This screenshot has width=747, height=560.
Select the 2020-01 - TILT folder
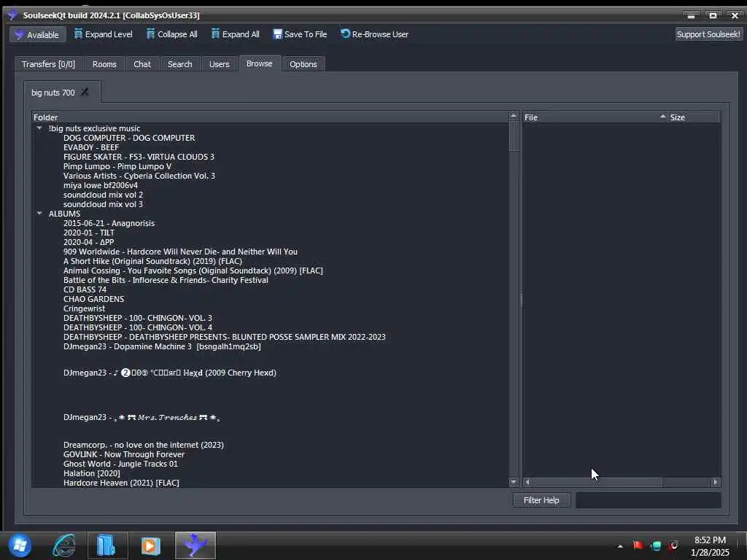point(88,233)
